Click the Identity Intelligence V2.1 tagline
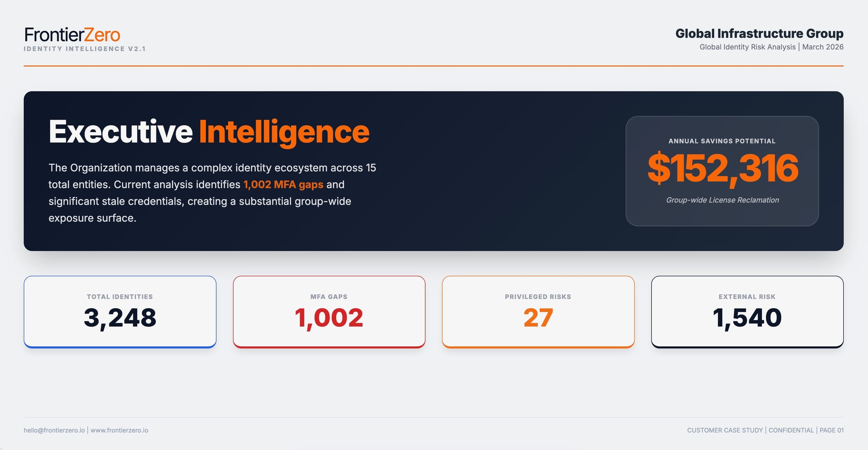The height and width of the screenshot is (450, 868). point(85,49)
